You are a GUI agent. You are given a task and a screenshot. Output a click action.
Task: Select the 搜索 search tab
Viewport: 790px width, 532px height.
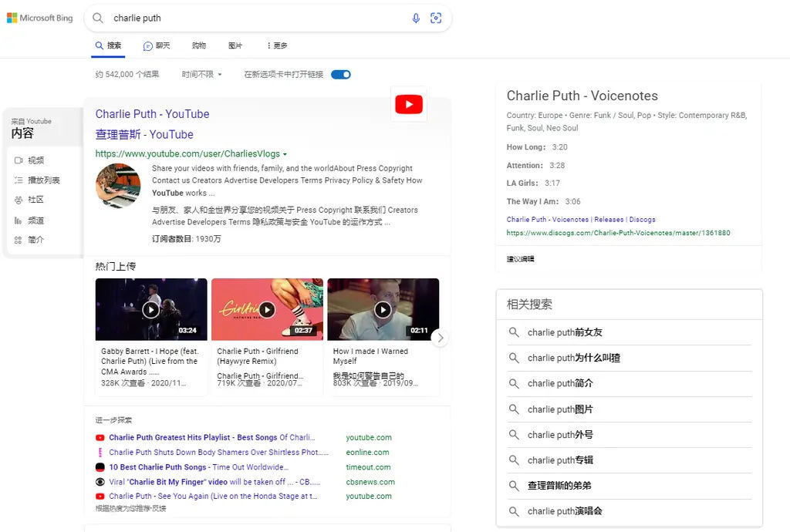(x=108, y=45)
